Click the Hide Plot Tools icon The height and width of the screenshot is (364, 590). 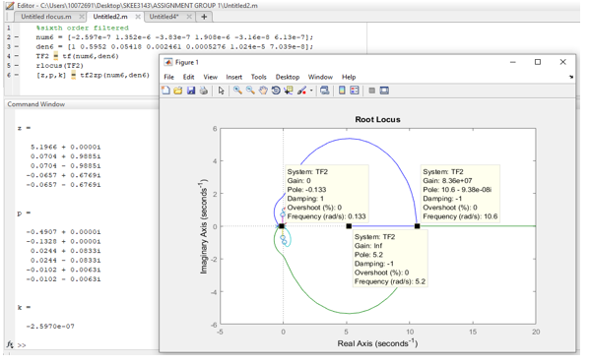click(371, 91)
